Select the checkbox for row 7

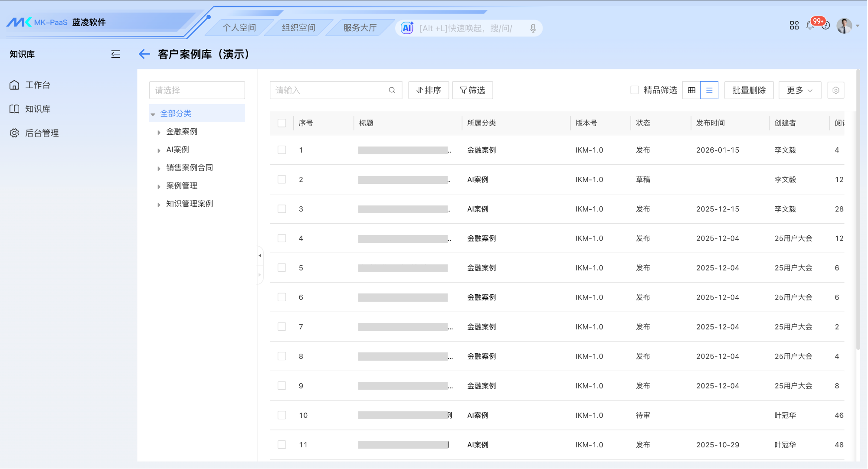[x=282, y=327]
